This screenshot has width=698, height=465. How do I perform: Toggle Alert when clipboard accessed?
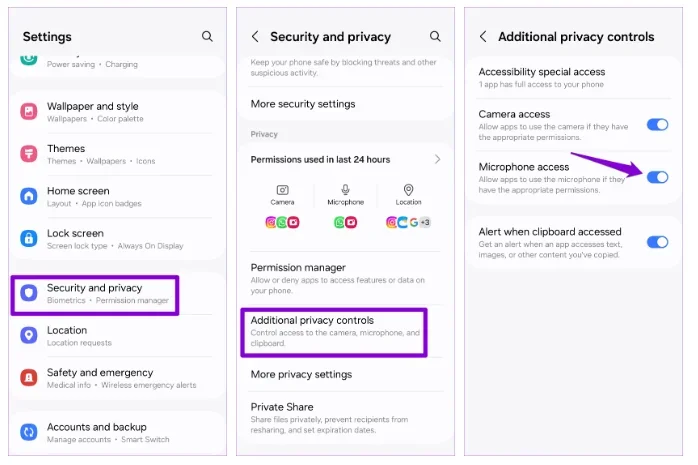[x=657, y=241]
